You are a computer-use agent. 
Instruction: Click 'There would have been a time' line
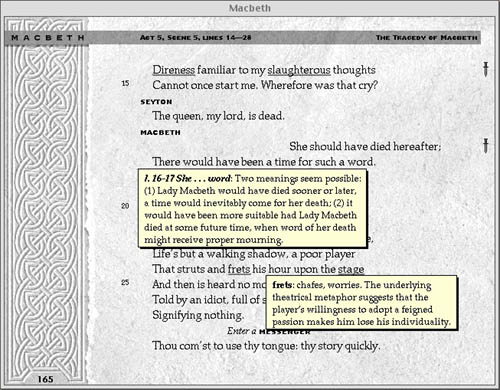click(264, 162)
